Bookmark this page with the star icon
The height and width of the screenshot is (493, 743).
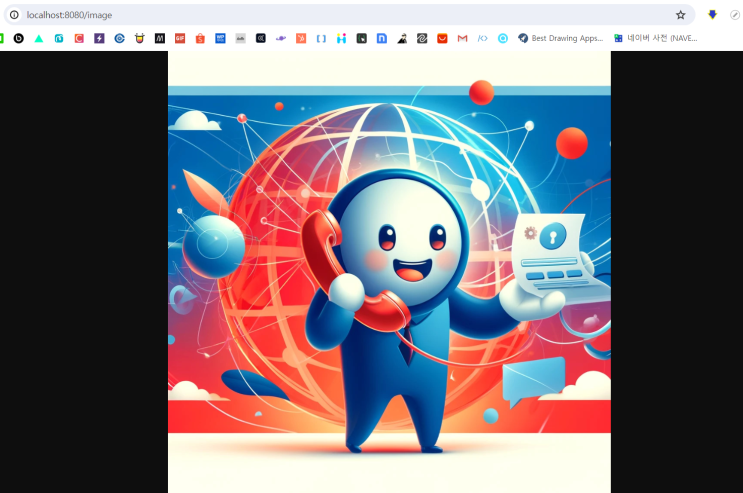tap(680, 15)
